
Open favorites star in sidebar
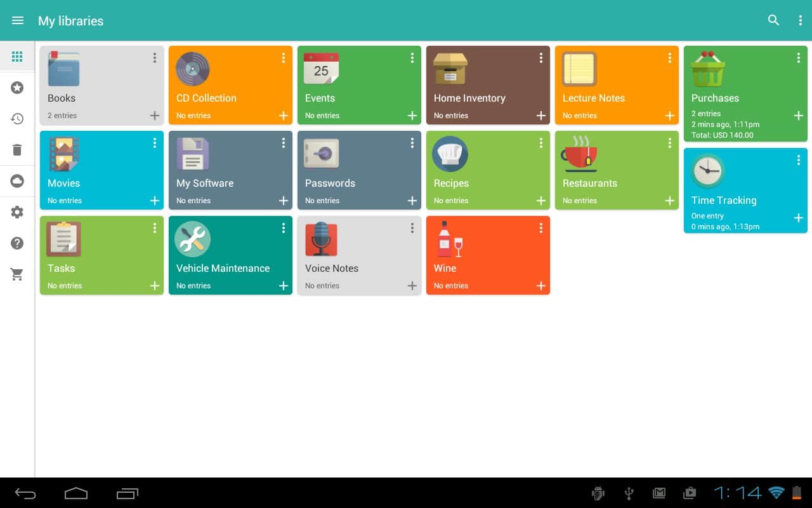click(17, 88)
